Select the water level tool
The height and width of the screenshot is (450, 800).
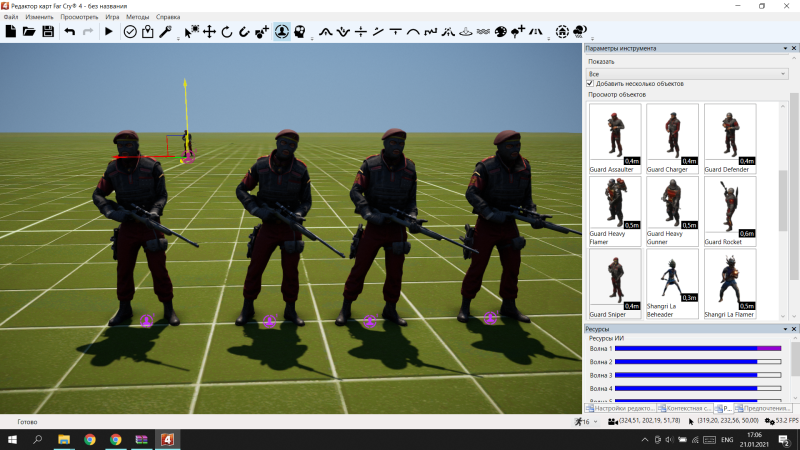pos(483,32)
